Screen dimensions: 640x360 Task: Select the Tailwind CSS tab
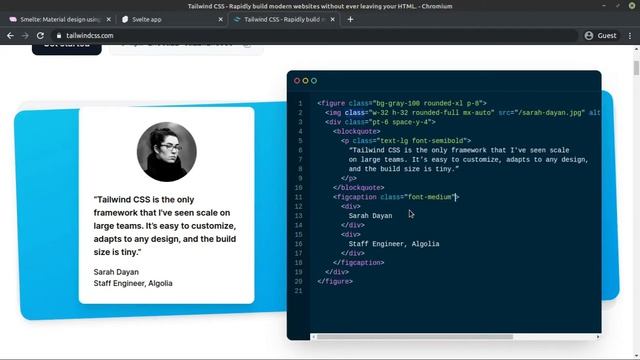(284, 19)
